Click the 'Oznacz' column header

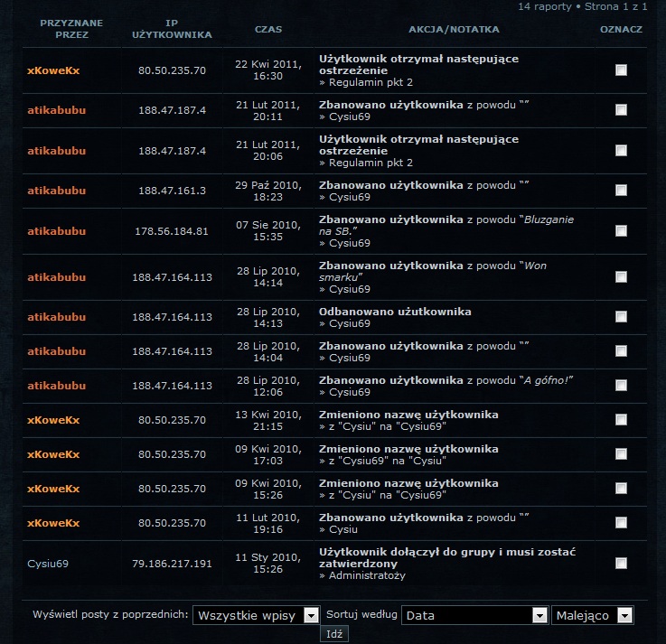point(621,29)
